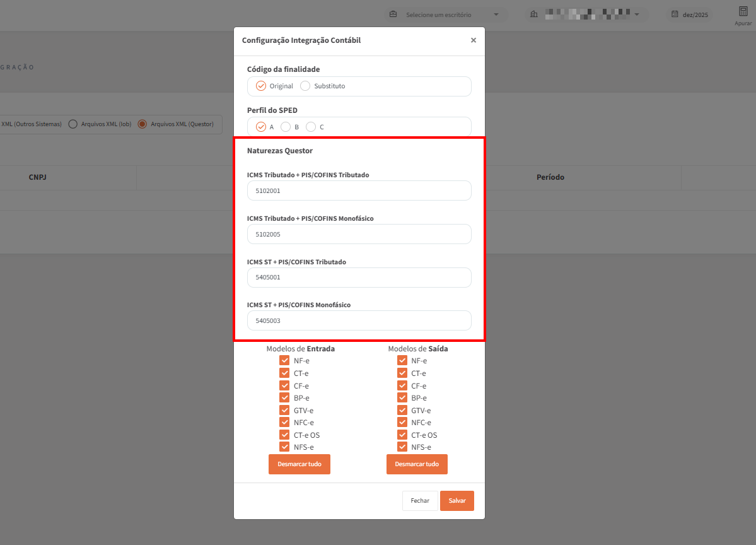
Task: Click the ICMS Tributado + PIS/COFINS Tributado field
Action: (359, 190)
